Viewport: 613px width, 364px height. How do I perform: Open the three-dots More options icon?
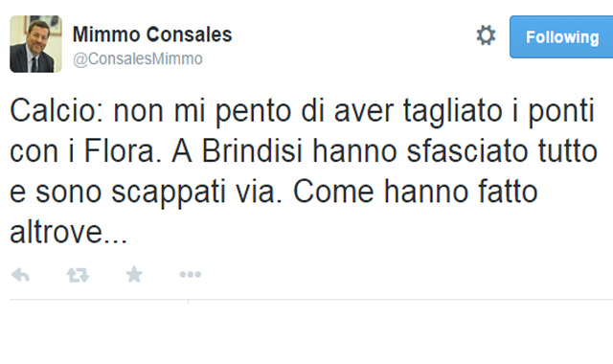191,275
